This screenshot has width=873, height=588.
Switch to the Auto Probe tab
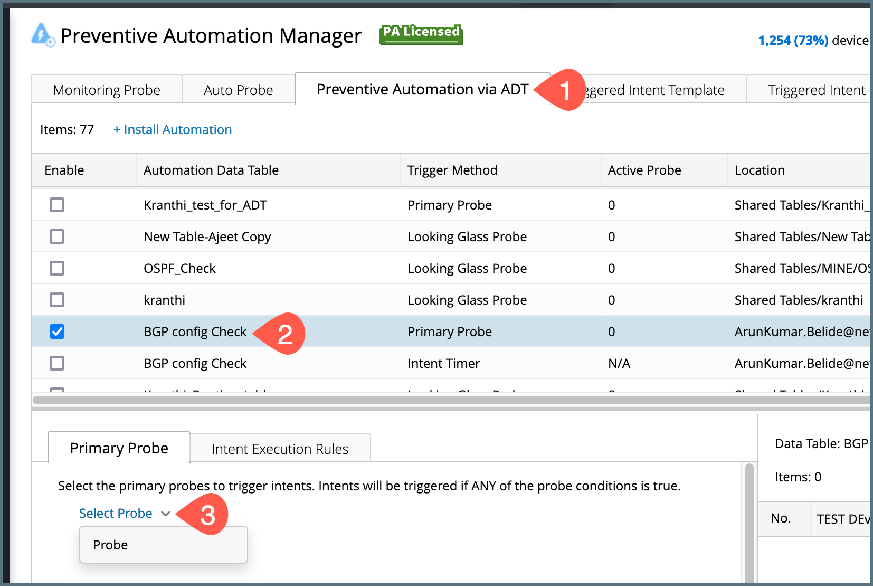coord(238,90)
